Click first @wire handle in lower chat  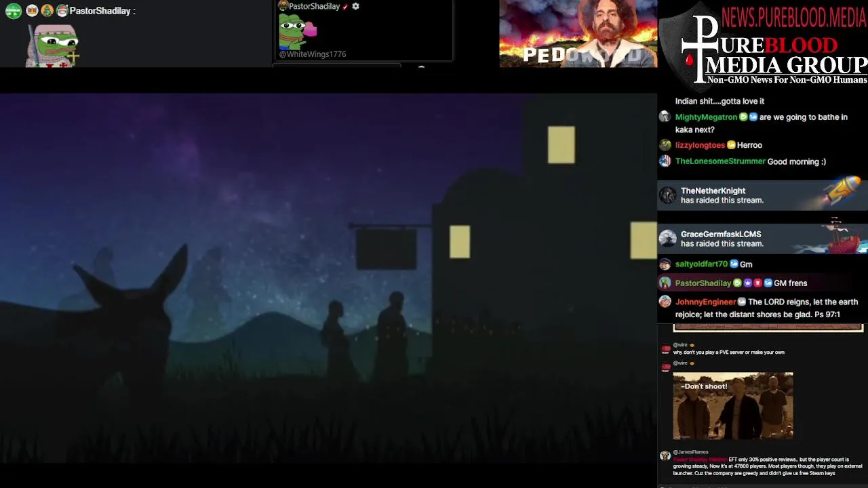pyautogui.click(x=680, y=345)
